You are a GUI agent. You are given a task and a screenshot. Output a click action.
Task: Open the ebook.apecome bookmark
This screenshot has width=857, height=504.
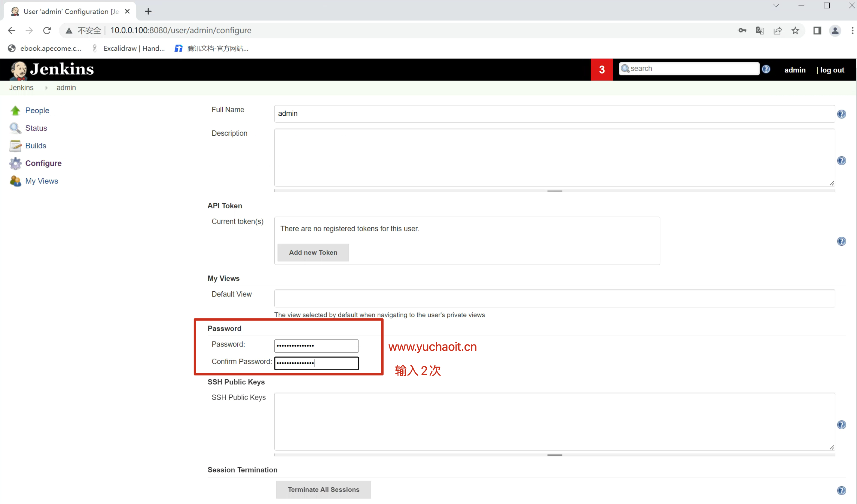click(x=45, y=49)
